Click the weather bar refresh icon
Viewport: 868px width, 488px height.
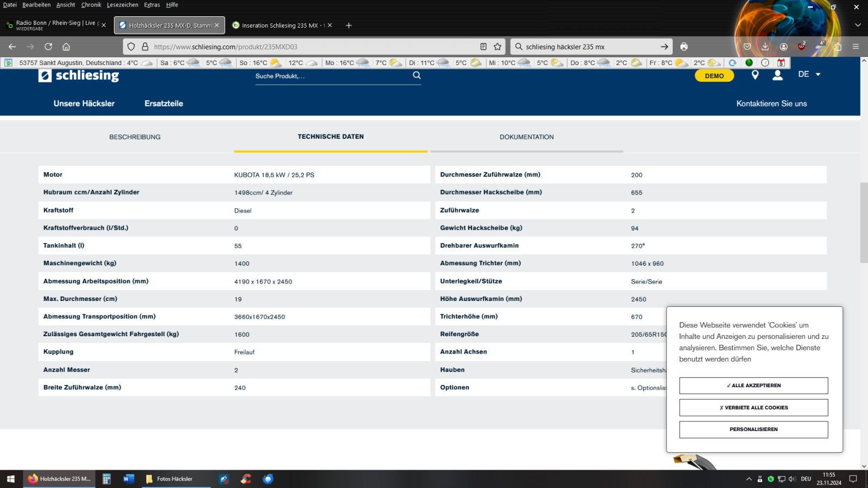[732, 63]
